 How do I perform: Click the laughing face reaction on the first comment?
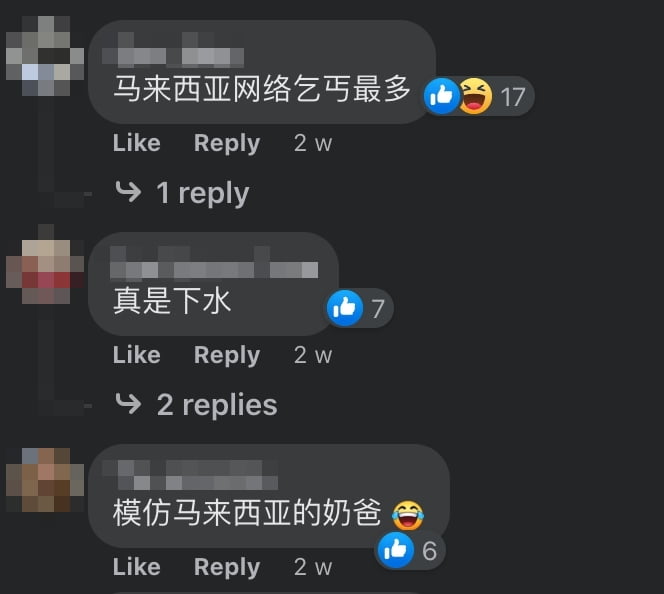tap(476, 96)
